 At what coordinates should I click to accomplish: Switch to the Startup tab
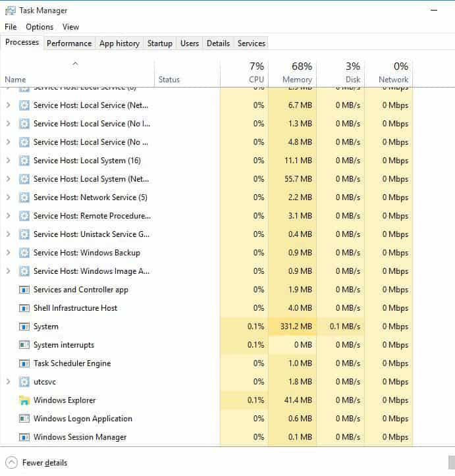click(x=160, y=43)
